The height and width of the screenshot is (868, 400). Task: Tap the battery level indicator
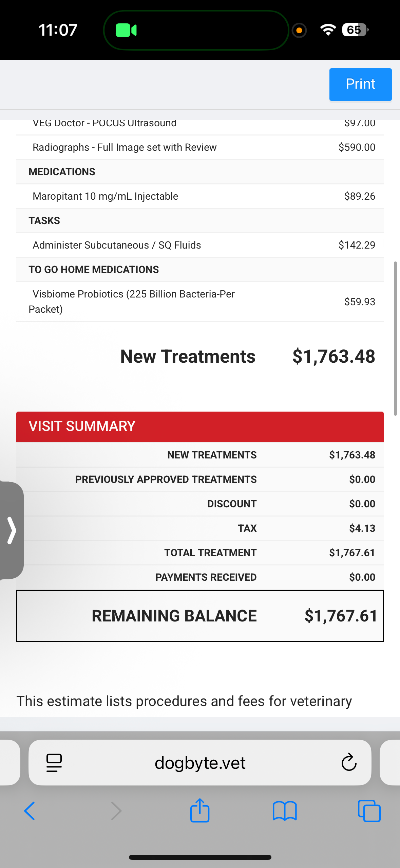coord(355,30)
